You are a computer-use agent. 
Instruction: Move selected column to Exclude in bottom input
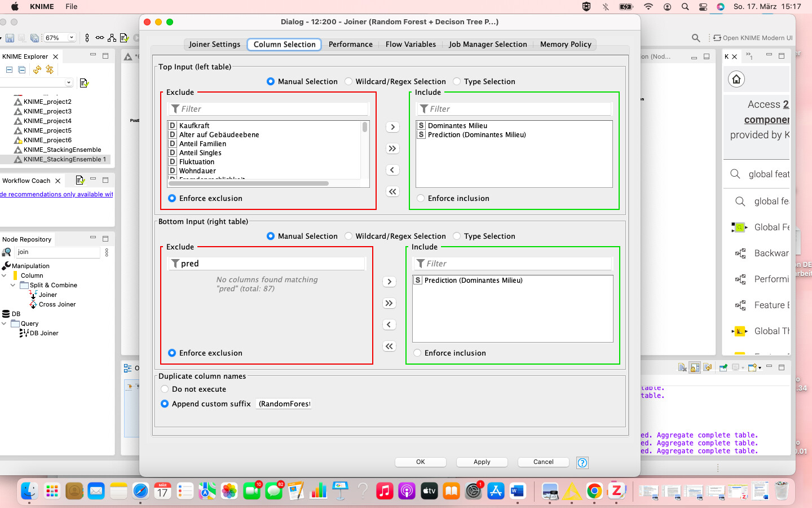[x=389, y=325]
